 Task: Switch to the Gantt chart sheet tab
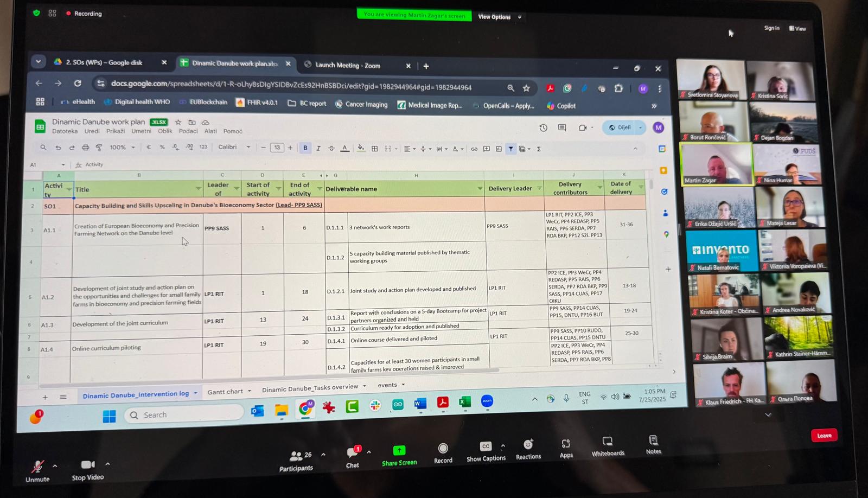[225, 392]
